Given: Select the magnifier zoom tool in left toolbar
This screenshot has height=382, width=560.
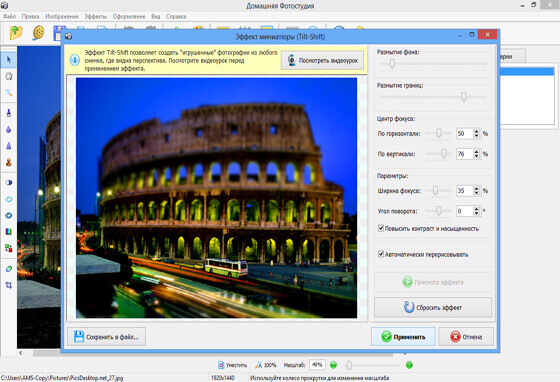Looking at the screenshot, I should click(x=9, y=93).
